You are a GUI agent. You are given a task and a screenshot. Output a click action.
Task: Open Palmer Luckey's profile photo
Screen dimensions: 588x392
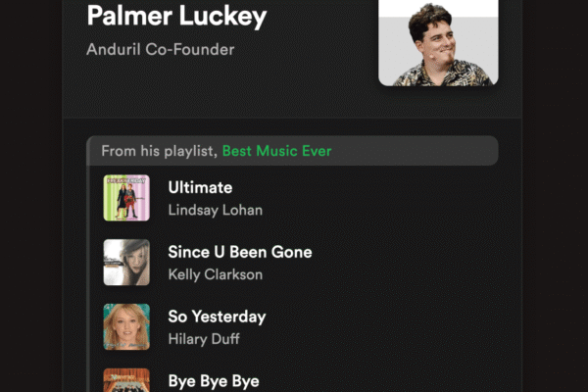[438, 43]
